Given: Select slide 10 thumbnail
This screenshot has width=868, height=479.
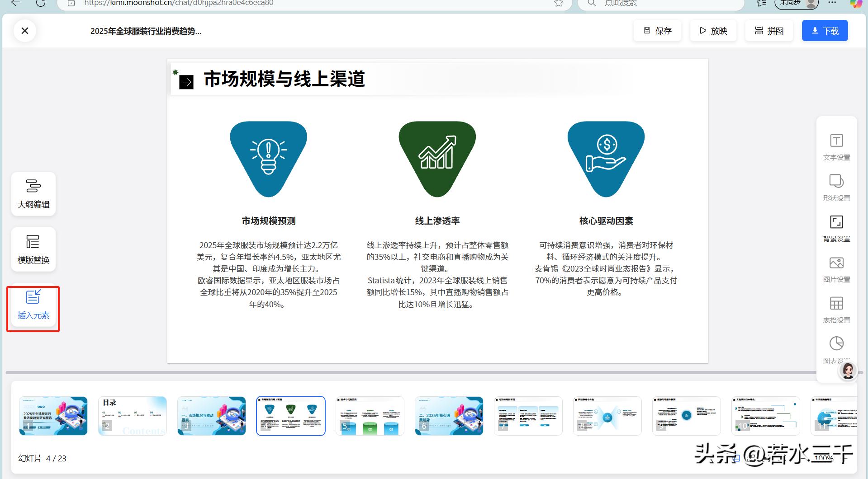Looking at the screenshot, I should (766, 416).
